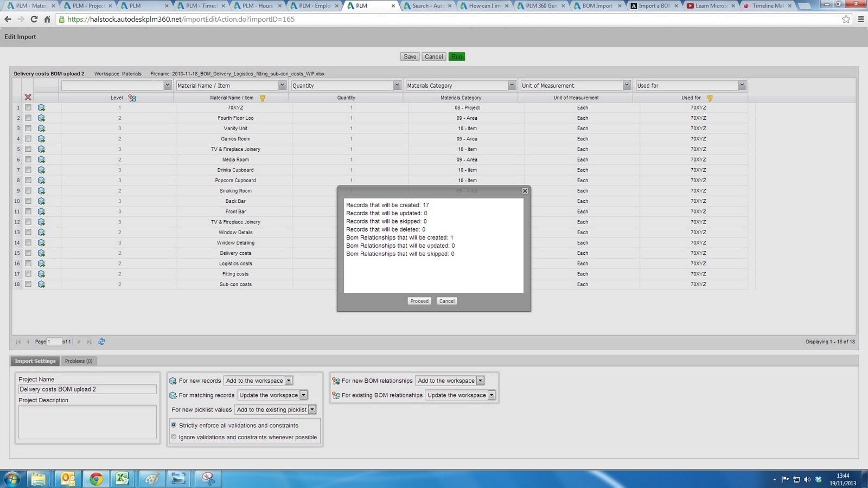Go to first page using pager arrow
The image size is (868, 488).
(x=18, y=342)
